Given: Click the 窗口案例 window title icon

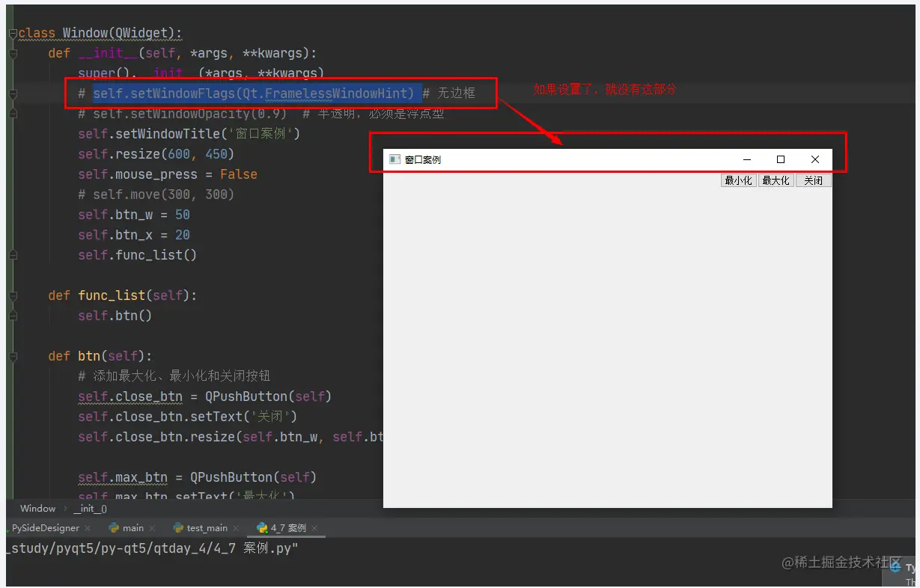Looking at the screenshot, I should 394,159.
